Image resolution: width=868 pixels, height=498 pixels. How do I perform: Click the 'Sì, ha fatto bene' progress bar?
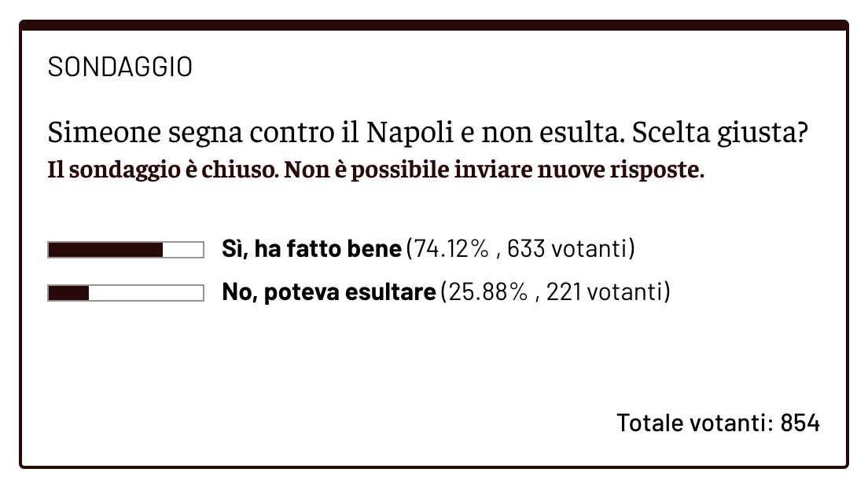click(x=126, y=250)
